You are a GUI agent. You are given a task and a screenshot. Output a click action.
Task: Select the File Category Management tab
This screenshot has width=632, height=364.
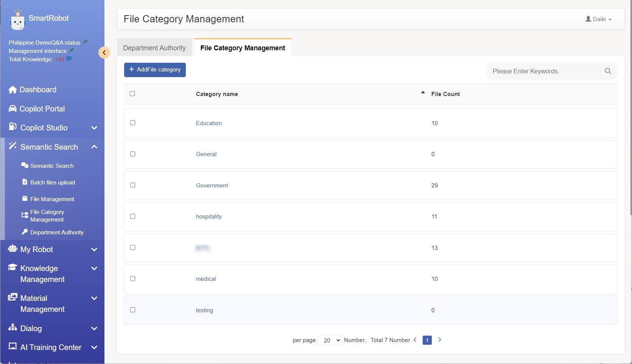click(x=242, y=48)
